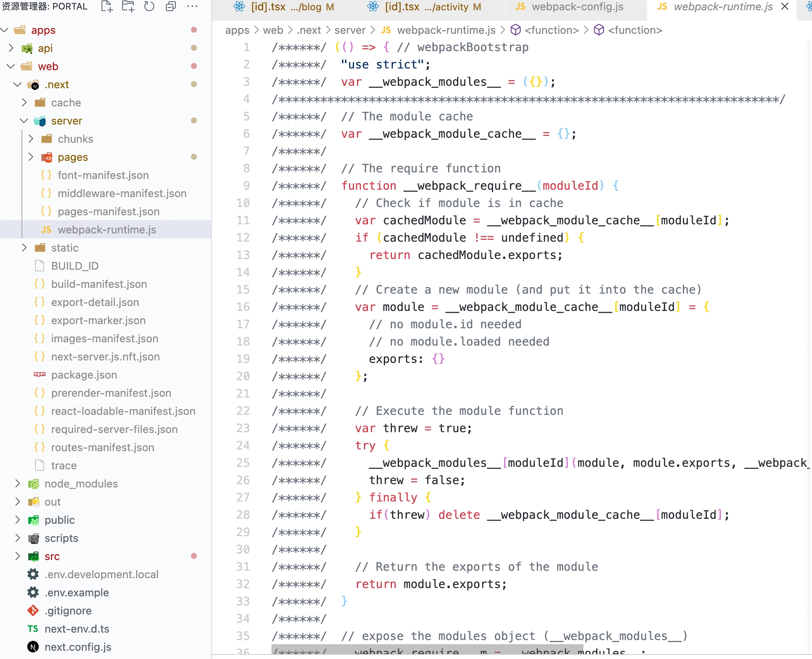Click line number 9 in the gutter

click(x=246, y=186)
